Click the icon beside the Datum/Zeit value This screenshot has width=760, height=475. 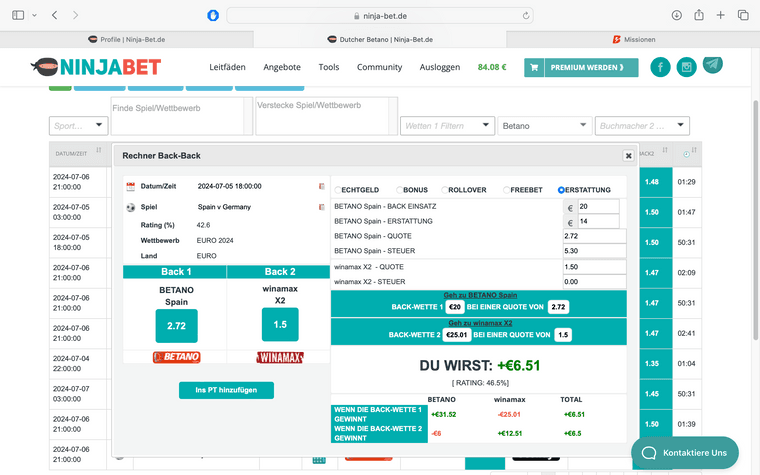coord(321,186)
